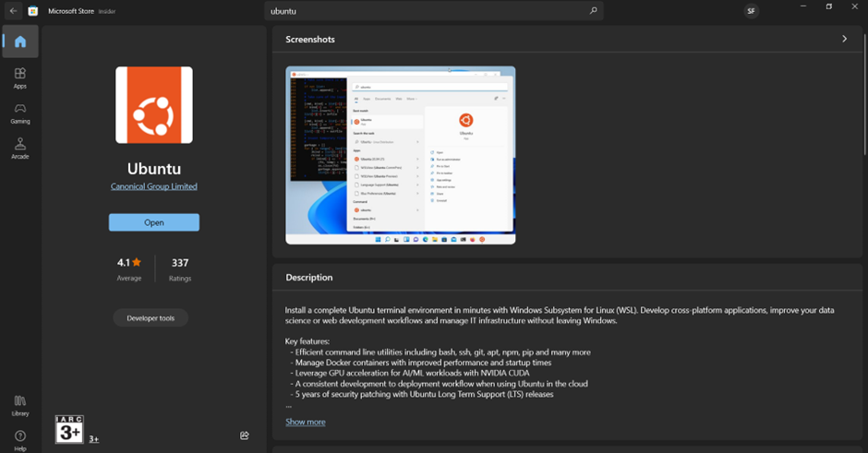Image resolution: width=868 pixels, height=453 pixels.
Task: Click the search box containing ubuntu
Action: pos(433,11)
